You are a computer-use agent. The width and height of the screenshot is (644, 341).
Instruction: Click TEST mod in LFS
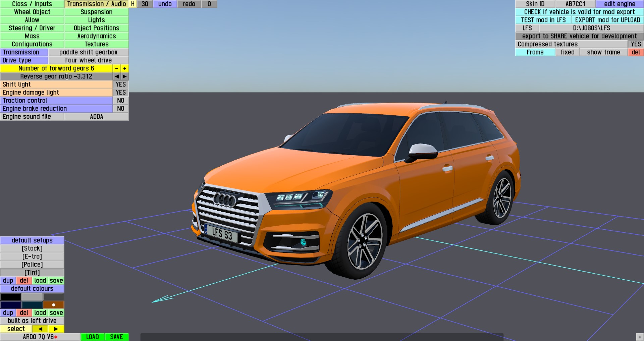[543, 20]
